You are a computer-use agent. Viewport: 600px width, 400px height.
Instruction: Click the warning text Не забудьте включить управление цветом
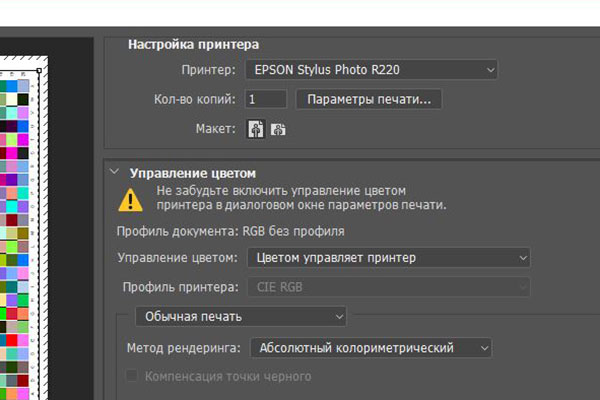(x=301, y=198)
